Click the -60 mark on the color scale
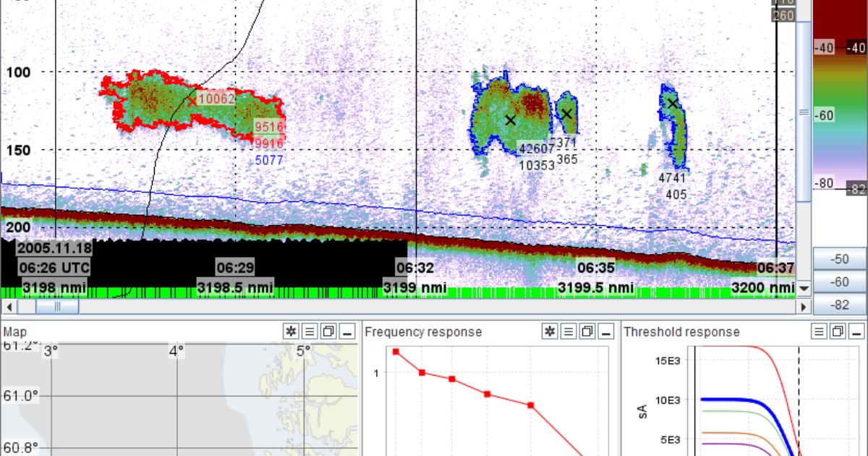 [x=823, y=114]
